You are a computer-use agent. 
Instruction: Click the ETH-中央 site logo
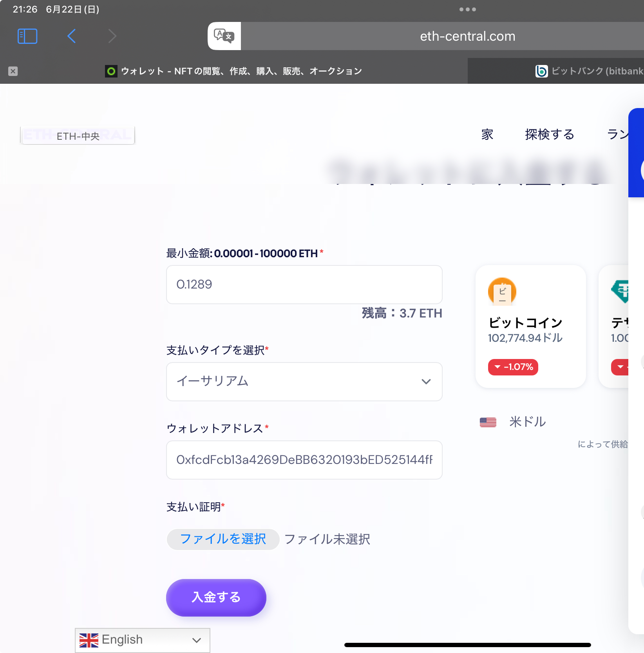point(78,135)
